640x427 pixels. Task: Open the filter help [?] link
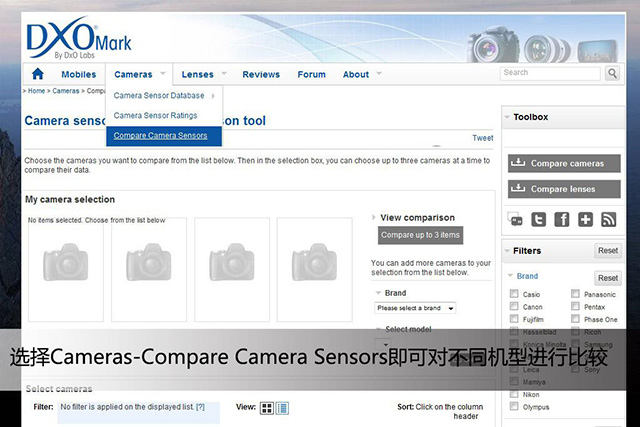pos(200,407)
